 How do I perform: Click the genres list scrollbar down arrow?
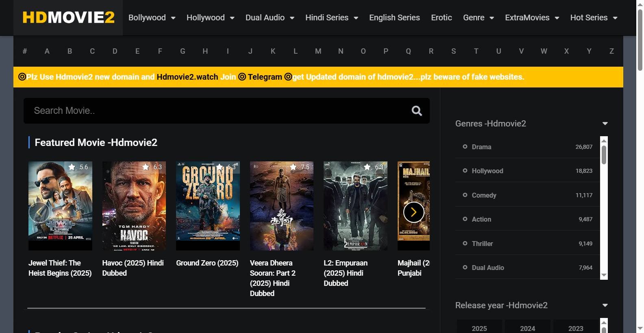(x=604, y=275)
